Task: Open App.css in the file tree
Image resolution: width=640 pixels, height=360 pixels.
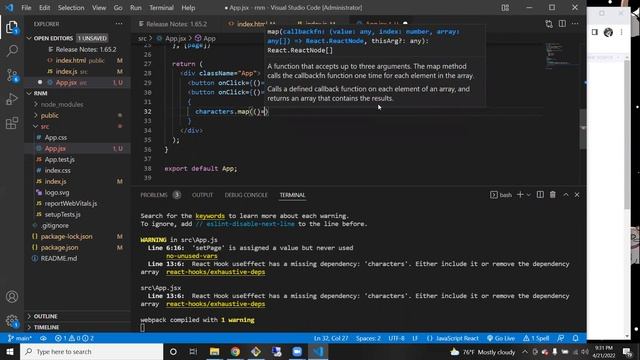Action: tap(56, 138)
